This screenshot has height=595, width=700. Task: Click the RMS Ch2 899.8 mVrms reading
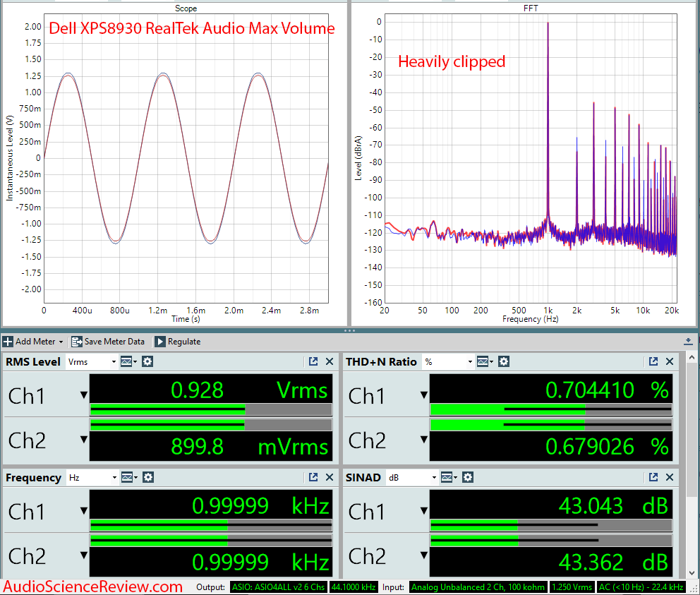pyautogui.click(x=249, y=446)
